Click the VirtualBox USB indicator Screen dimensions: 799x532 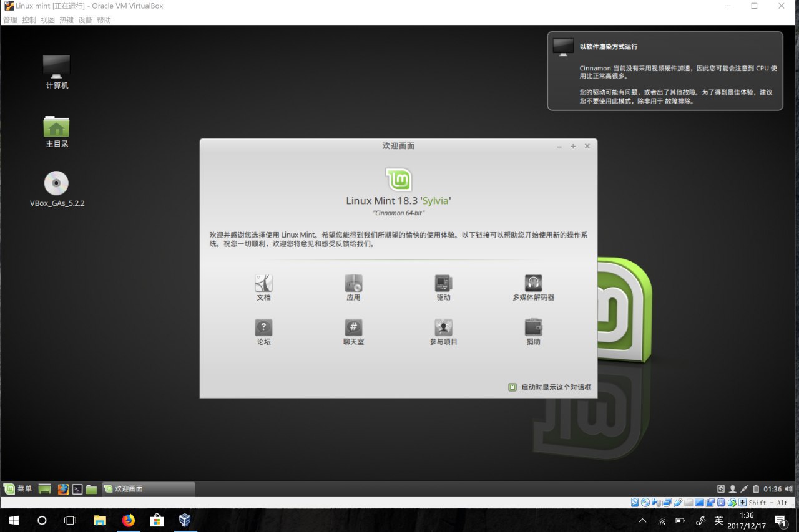click(x=678, y=502)
